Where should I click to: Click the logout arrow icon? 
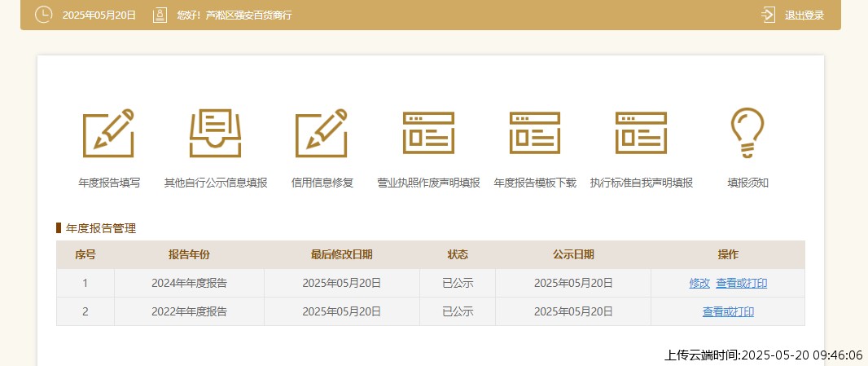coord(769,15)
